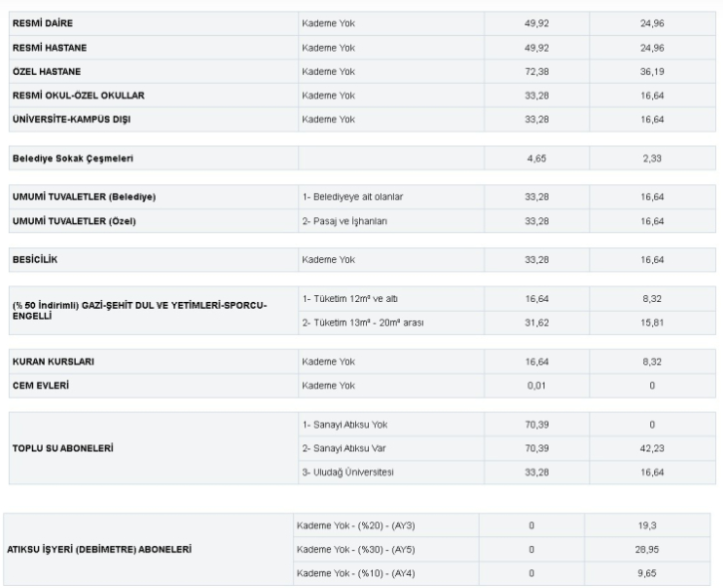
Task: Select the ÖZEL HASTANE row label
Action: (x=48, y=72)
